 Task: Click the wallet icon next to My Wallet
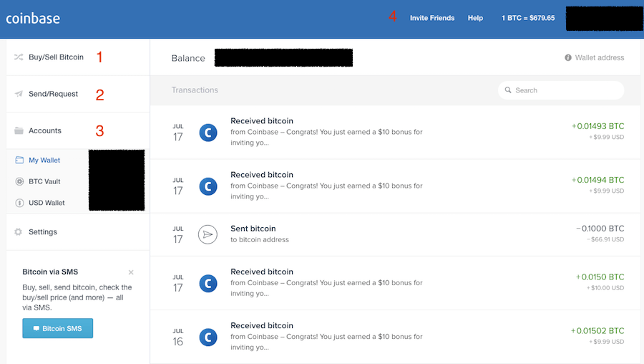coord(19,160)
